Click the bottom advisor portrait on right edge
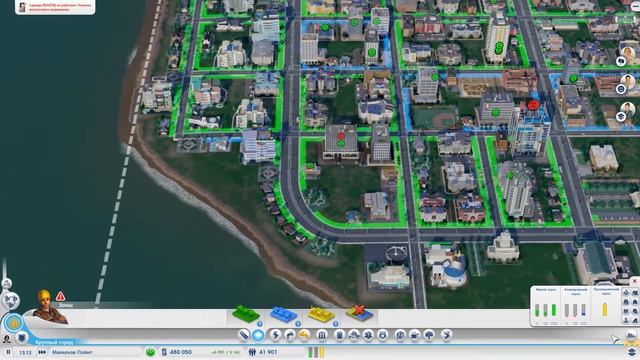The height and width of the screenshot is (360, 640). tap(627, 109)
